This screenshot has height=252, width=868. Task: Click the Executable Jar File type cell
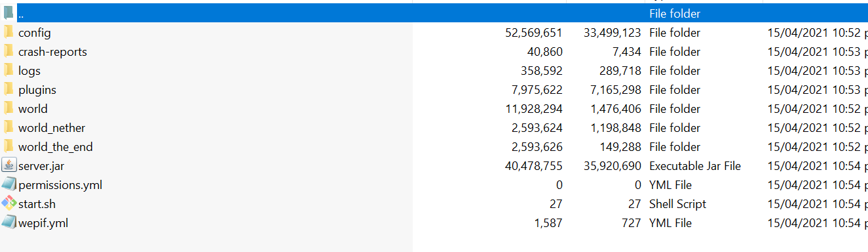point(695,166)
